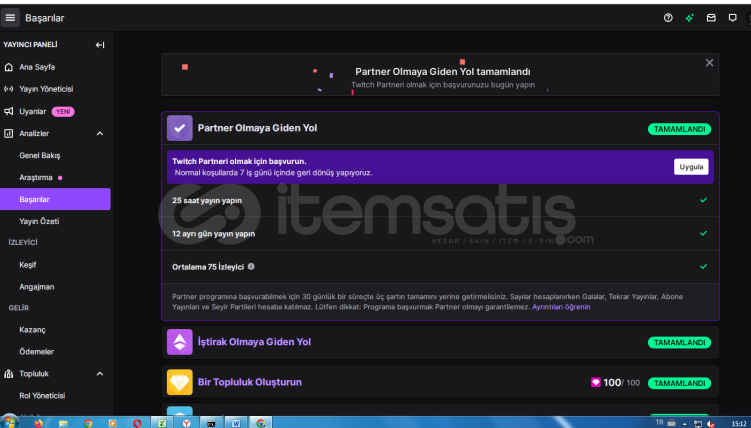The width and height of the screenshot is (751, 428).
Task: Click the Ortalama 75 İzleyici text
Action: 208,267
